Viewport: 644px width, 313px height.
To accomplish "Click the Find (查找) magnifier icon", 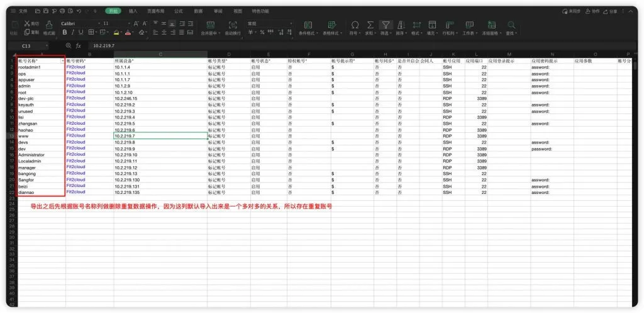I will 511,25.
